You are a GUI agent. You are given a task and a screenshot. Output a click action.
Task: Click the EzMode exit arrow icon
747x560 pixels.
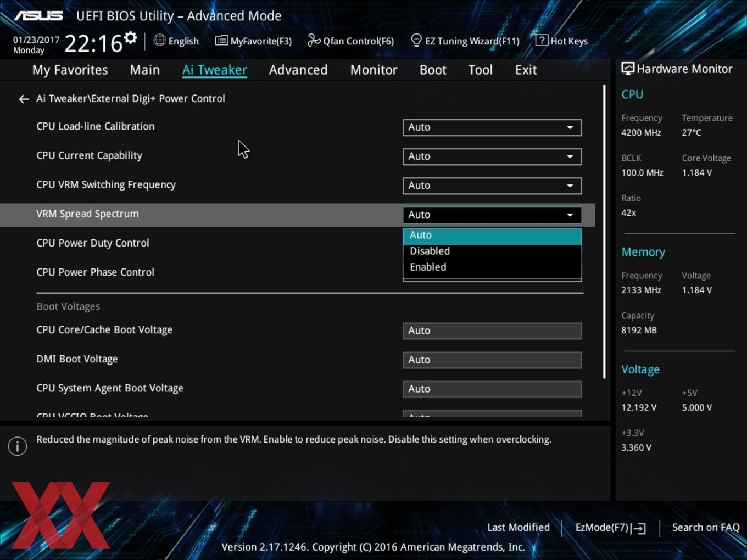point(638,528)
